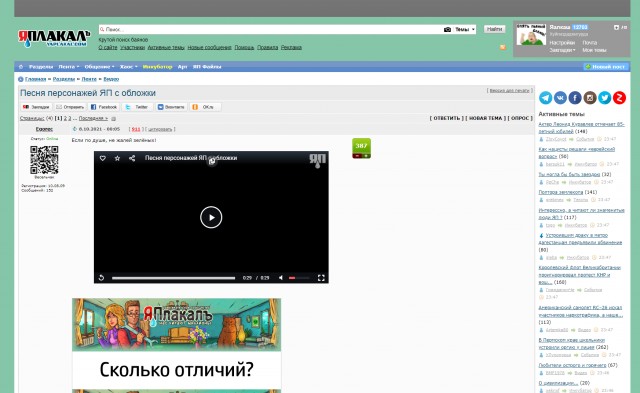640x393 pixels.
Task: Open the Темы search scope dropdown
Action: click(x=465, y=29)
